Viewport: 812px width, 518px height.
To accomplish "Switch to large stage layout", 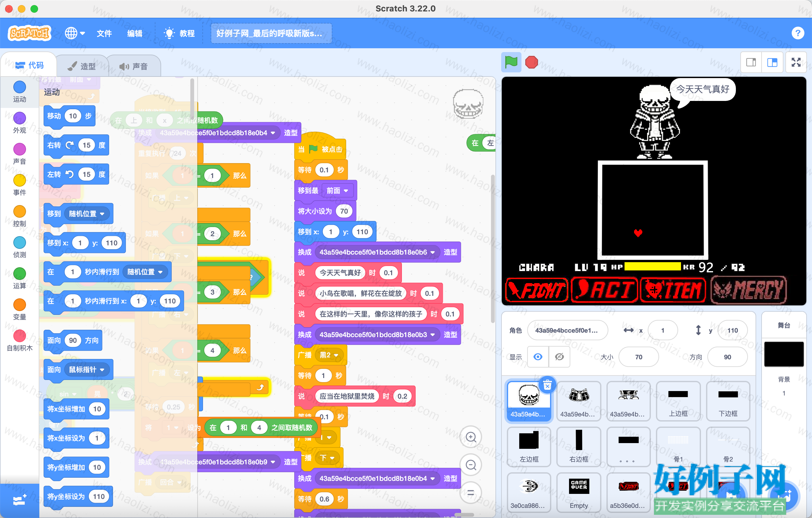I will pos(772,62).
